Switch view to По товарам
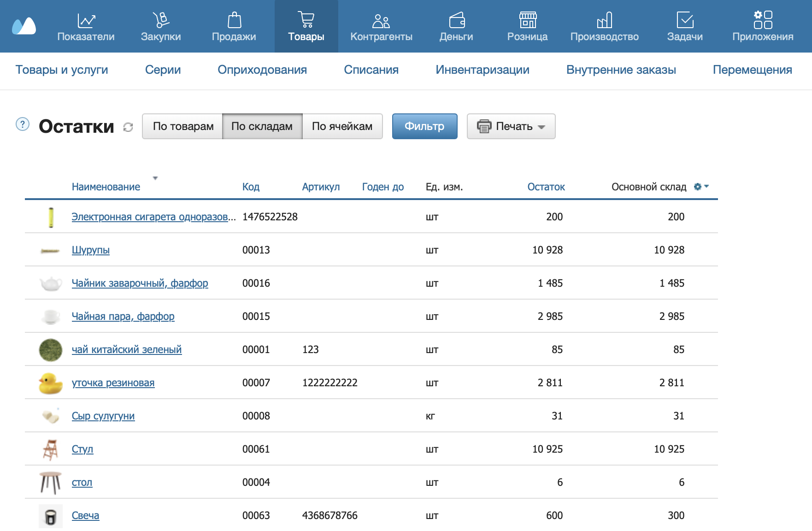Image resolution: width=812 pixels, height=531 pixels. coord(183,126)
